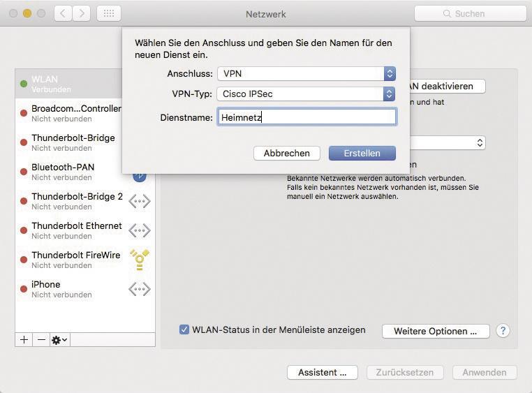Screen dimensions: 532x393
Task: Select WLAN in the service list
Action: pos(69,84)
